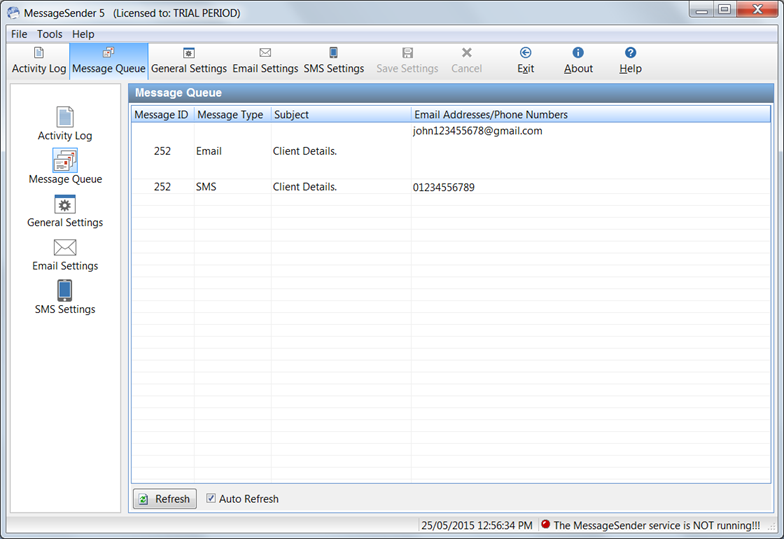This screenshot has width=784, height=539.
Task: Open the Help toolbar item
Action: tap(630, 61)
